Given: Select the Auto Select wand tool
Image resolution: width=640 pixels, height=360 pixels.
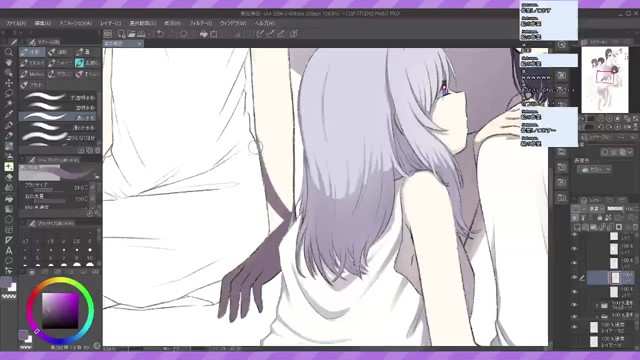Looking at the screenshot, I should (x=9, y=104).
